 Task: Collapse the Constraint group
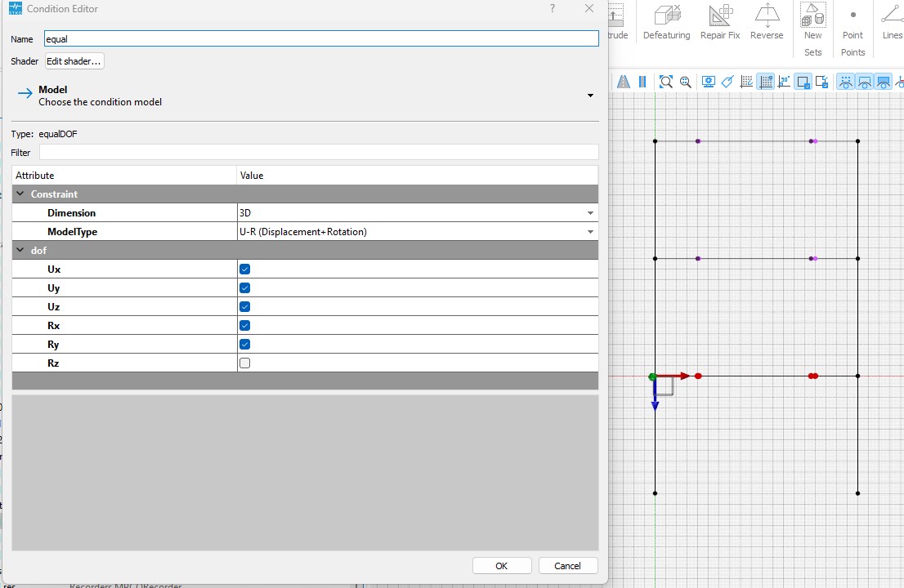click(x=20, y=194)
